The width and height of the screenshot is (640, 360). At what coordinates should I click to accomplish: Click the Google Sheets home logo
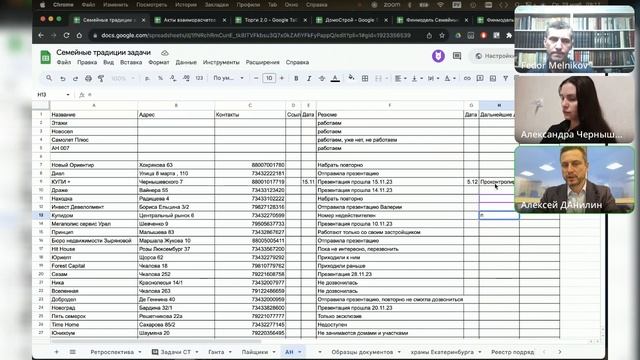click(45, 57)
